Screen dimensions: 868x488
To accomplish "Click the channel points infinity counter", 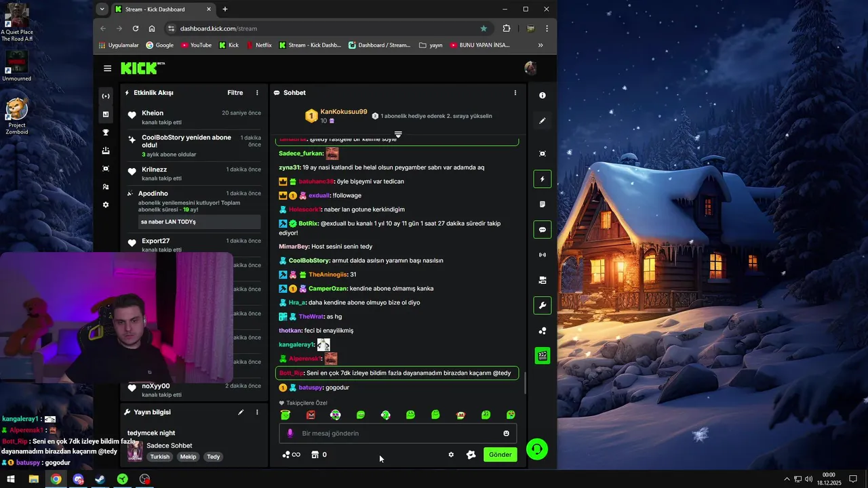I will [x=291, y=455].
